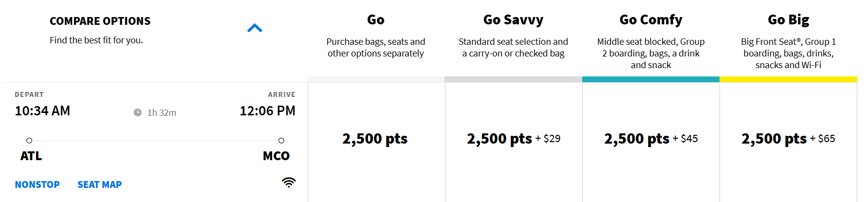This screenshot has width=868, height=202.
Task: Click the flight duration clock icon
Action: (138, 112)
